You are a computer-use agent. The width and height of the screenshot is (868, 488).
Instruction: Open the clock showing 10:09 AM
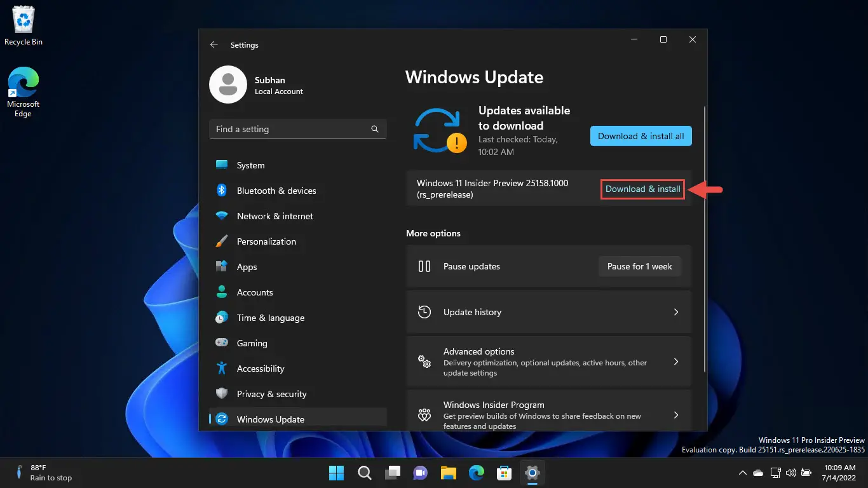839,473
